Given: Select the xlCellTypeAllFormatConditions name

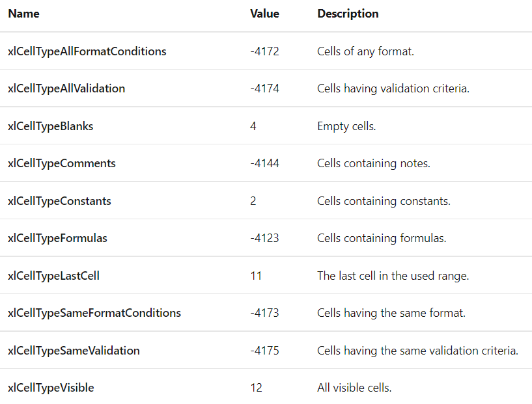Looking at the screenshot, I should (x=87, y=51).
